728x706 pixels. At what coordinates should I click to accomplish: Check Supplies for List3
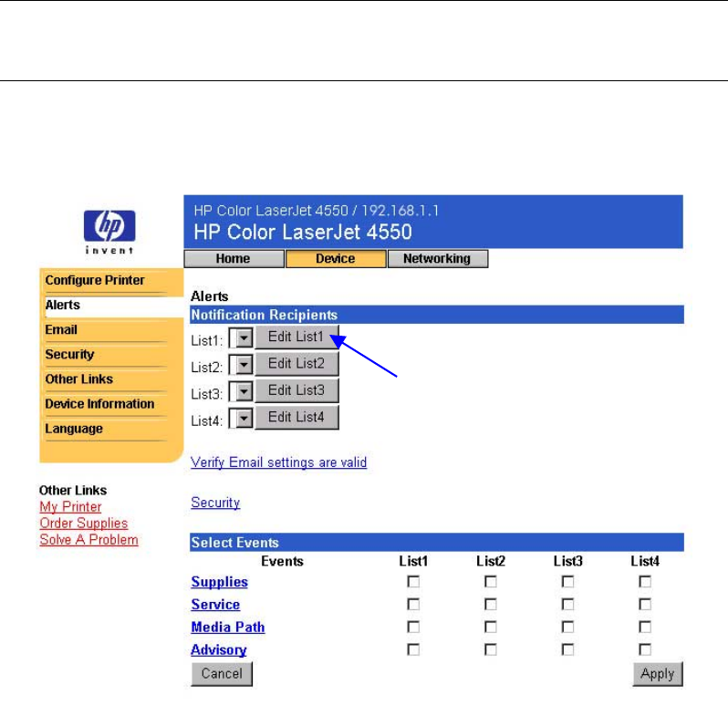(567, 582)
